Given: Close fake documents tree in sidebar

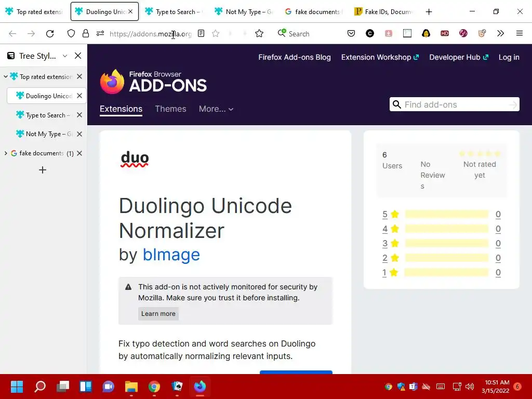Looking at the screenshot, I should click(x=79, y=153).
